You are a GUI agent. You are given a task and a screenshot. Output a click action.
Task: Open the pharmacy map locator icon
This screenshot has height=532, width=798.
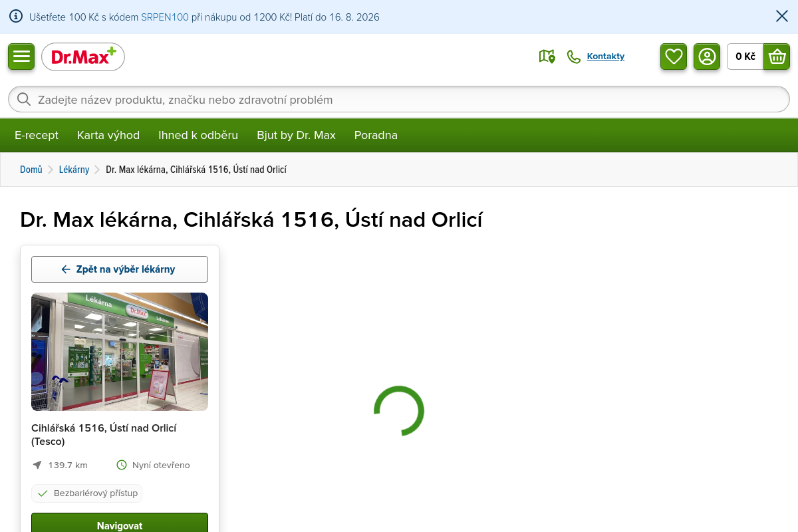547,57
